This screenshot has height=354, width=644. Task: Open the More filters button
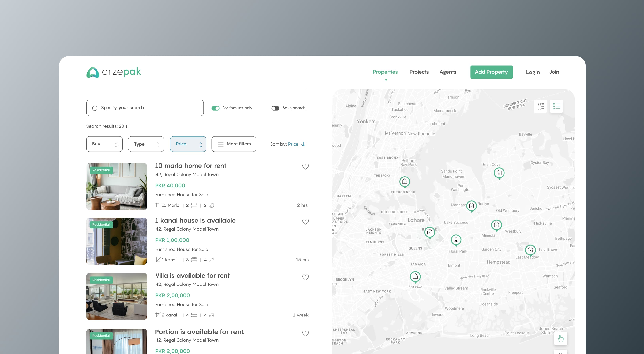[x=234, y=144]
